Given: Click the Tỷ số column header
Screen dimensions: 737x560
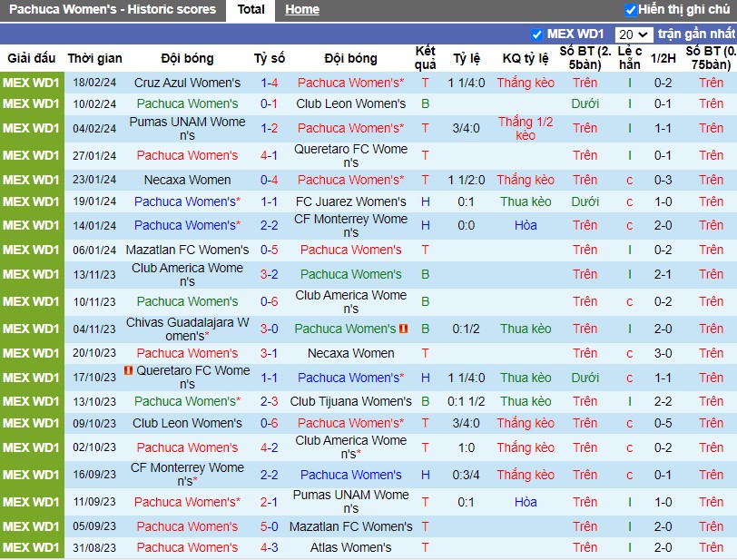Looking at the screenshot, I should (x=270, y=58).
